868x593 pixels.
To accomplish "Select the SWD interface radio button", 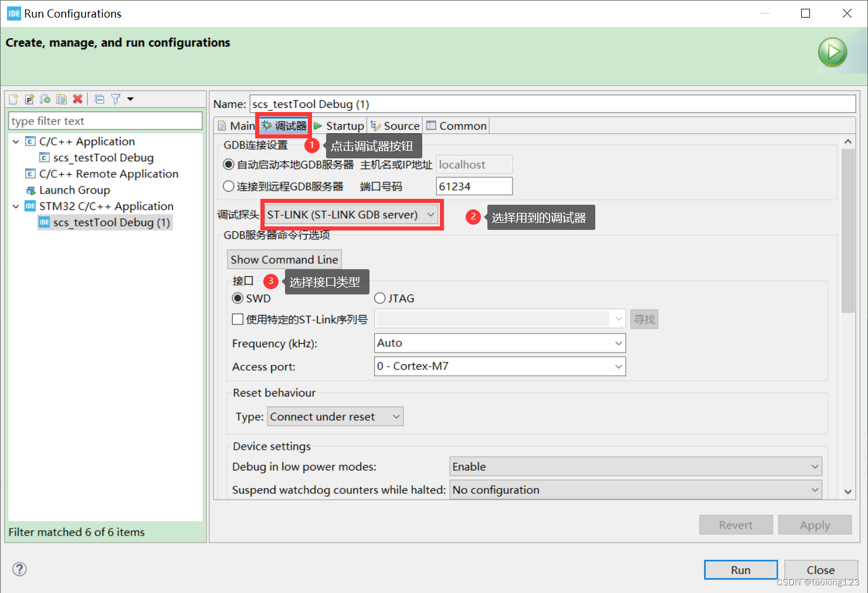I will (x=238, y=298).
